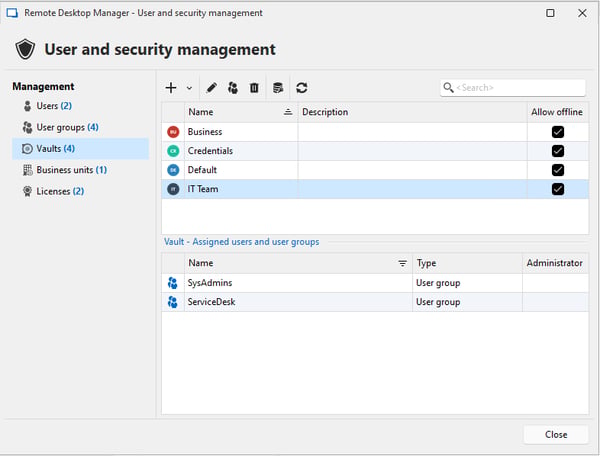The height and width of the screenshot is (456, 600).
Task: Select the ServiceDesk user group row
Action: [375, 302]
